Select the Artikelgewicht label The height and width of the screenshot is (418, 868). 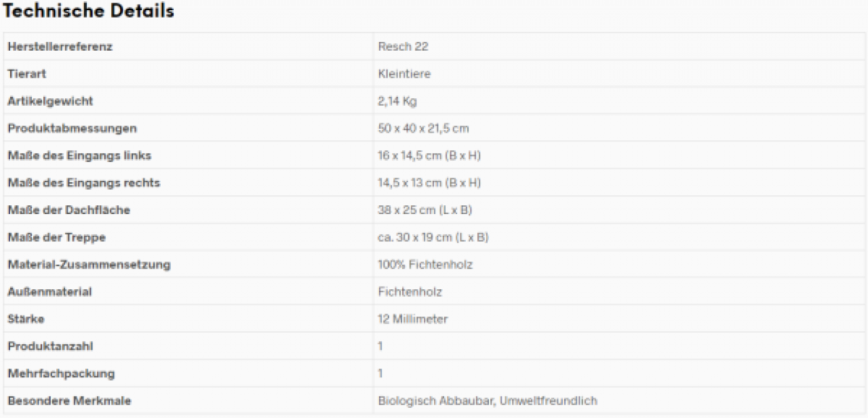click(x=50, y=101)
